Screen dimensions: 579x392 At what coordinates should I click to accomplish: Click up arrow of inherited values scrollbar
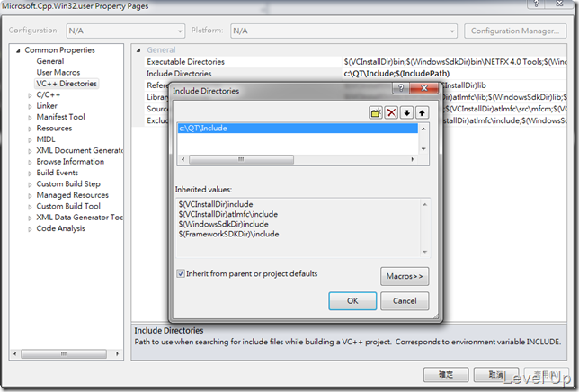point(424,204)
